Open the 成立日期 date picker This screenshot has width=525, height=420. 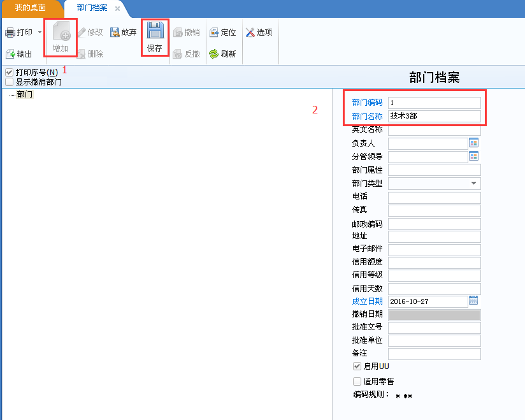click(475, 301)
